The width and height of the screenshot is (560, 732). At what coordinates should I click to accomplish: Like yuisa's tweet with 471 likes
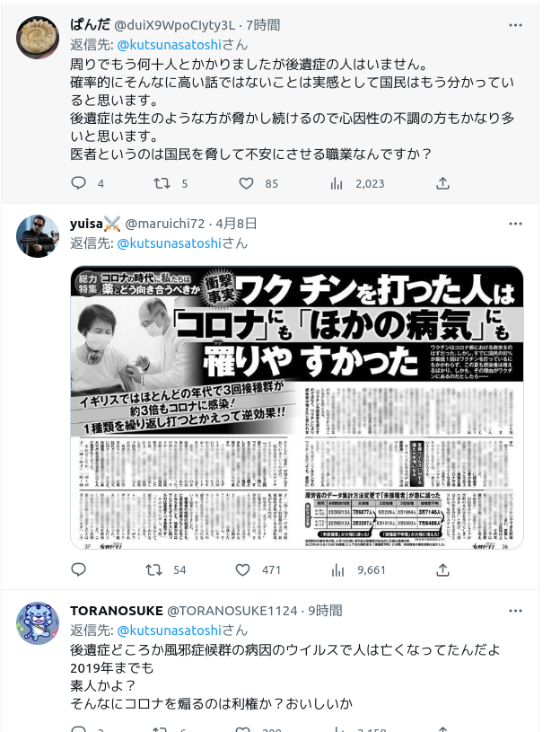242,569
